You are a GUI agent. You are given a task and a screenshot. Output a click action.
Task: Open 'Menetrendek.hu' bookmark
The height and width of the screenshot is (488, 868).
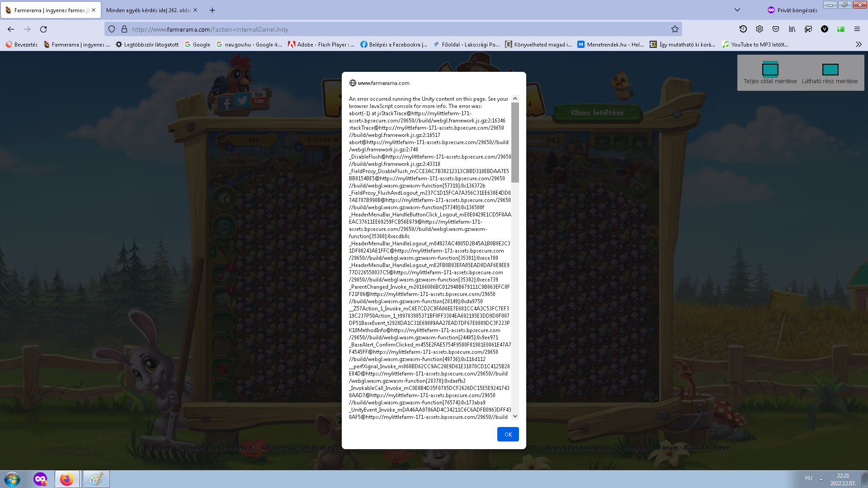(610, 44)
